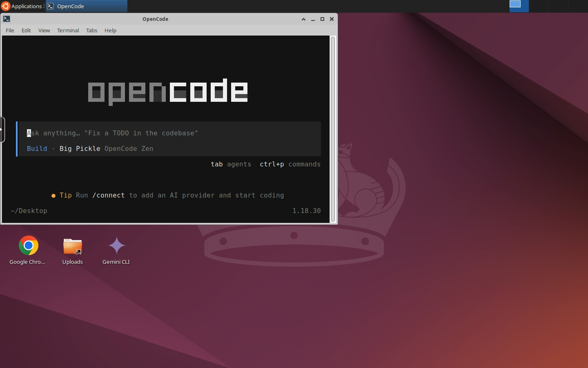The width and height of the screenshot is (588, 368).
Task: Open the View menu
Action: pyautogui.click(x=44, y=30)
